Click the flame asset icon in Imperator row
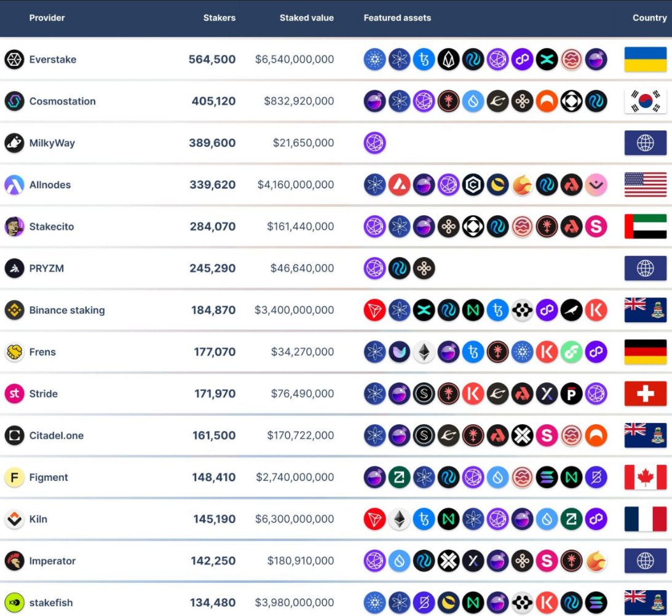This screenshot has width=672, height=616. (596, 561)
